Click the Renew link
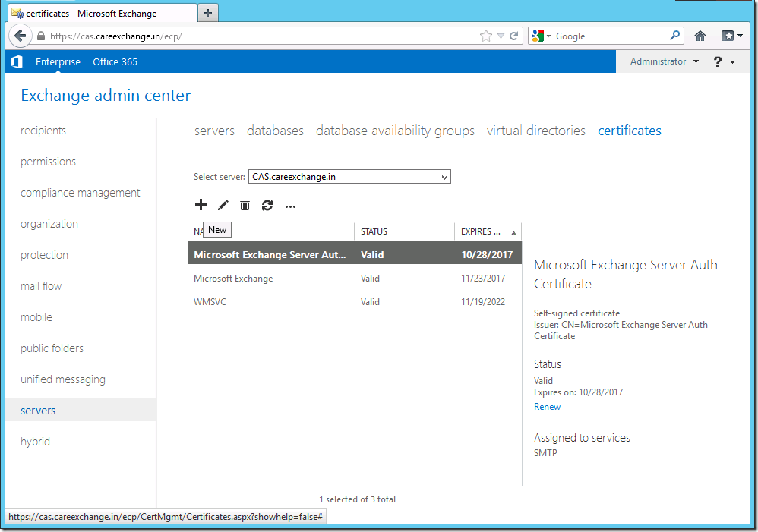This screenshot has width=758, height=532. coord(547,407)
